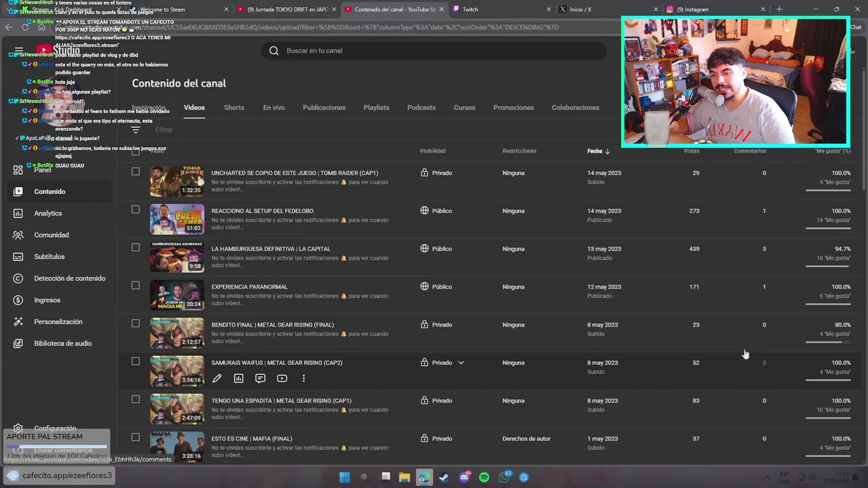868x488 pixels.
Task: Switch to the Podcasts tab
Action: pos(421,108)
